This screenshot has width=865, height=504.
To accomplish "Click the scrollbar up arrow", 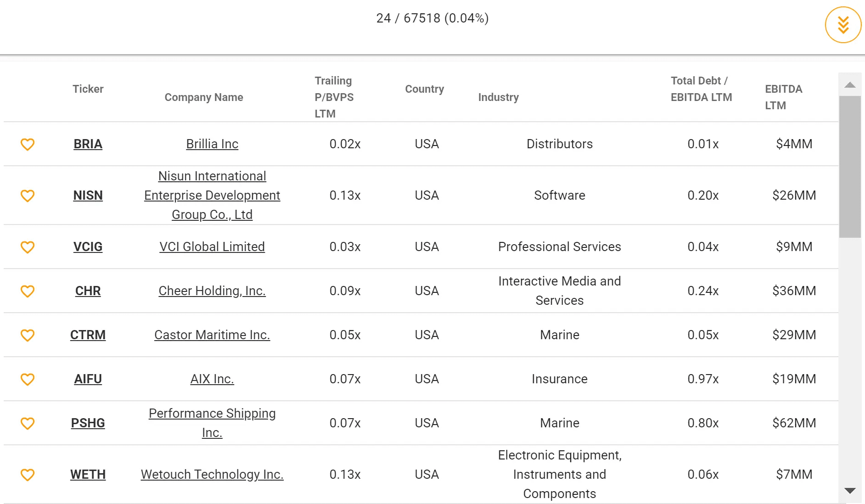I will coord(850,84).
